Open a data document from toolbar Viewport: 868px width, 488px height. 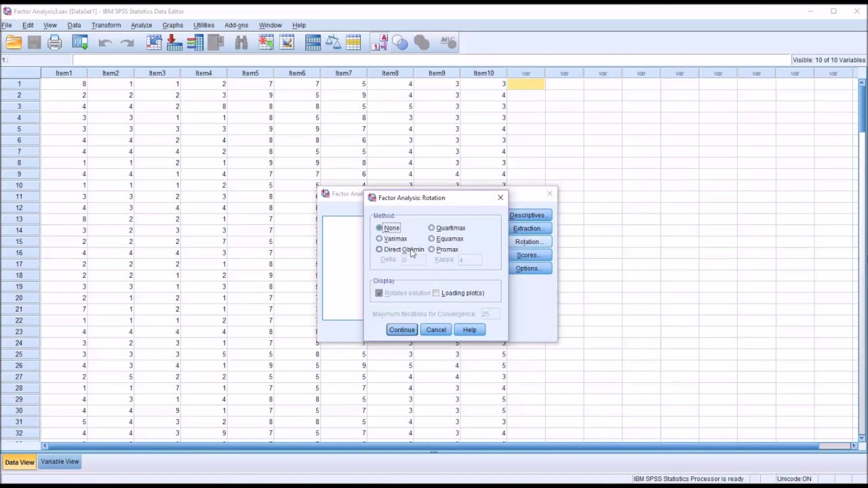click(x=14, y=43)
